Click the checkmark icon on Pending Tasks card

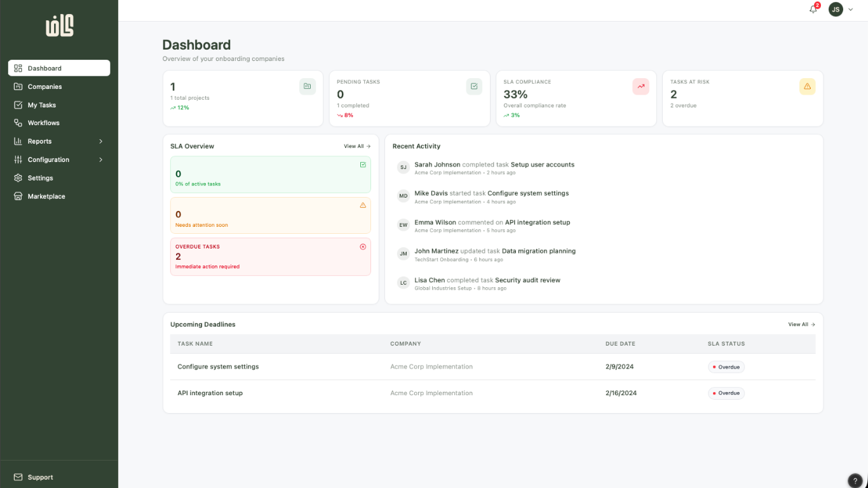point(473,86)
